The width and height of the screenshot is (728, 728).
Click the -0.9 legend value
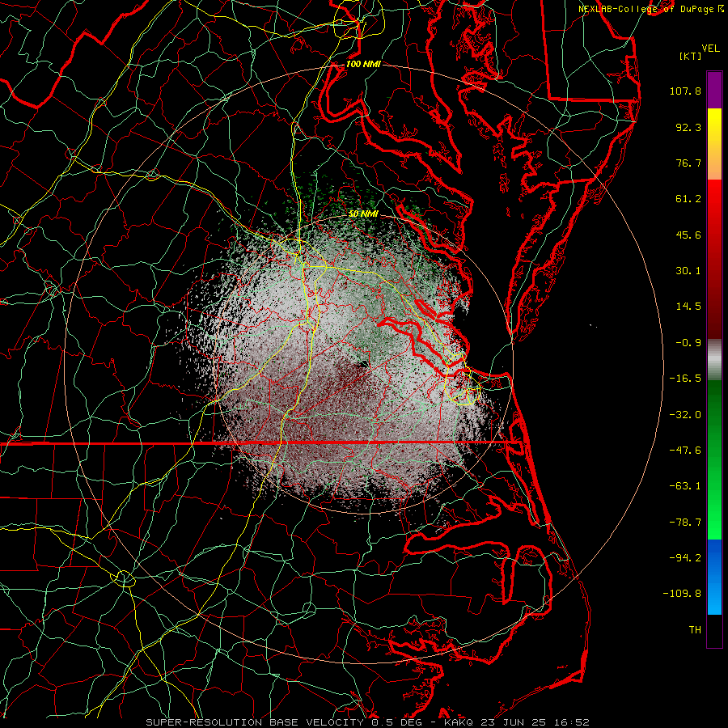pyautogui.click(x=688, y=343)
